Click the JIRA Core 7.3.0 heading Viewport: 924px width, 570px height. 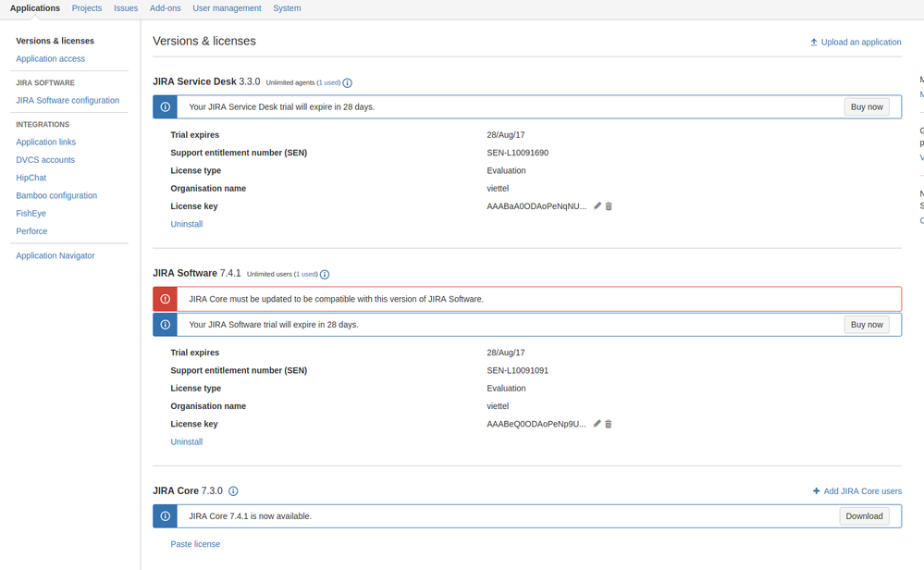188,491
